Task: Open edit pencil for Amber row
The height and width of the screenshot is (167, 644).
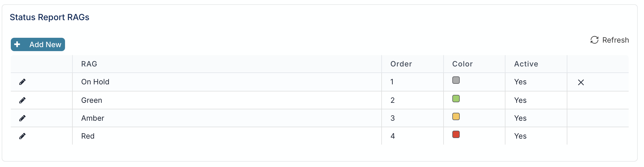Action: pyautogui.click(x=22, y=118)
